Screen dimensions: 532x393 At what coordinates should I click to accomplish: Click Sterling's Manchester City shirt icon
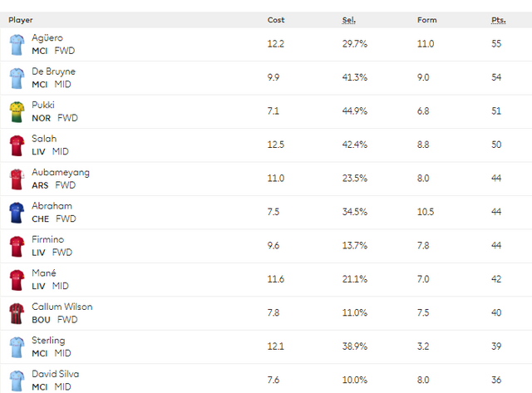(x=17, y=346)
